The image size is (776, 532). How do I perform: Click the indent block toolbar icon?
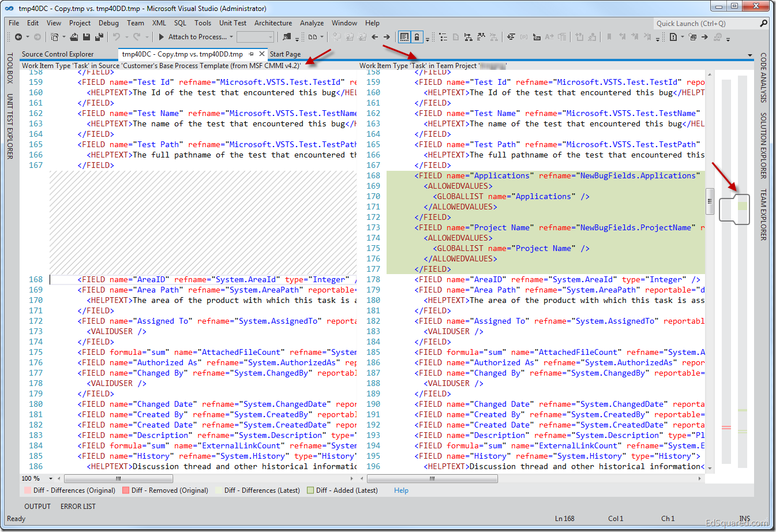537,37
